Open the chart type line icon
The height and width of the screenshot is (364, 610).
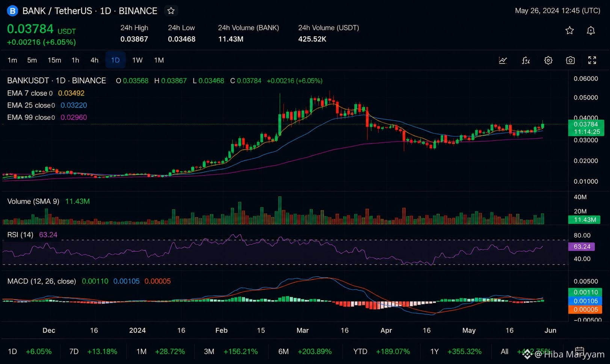point(503,60)
